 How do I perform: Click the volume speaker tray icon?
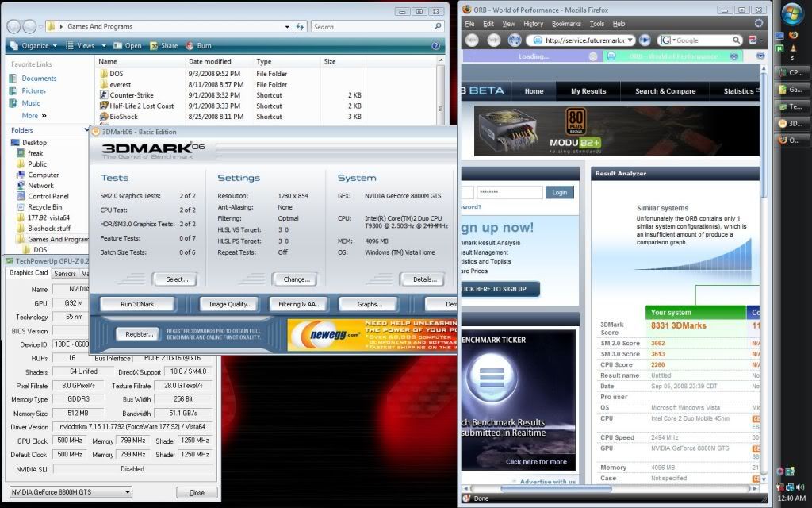[799, 487]
